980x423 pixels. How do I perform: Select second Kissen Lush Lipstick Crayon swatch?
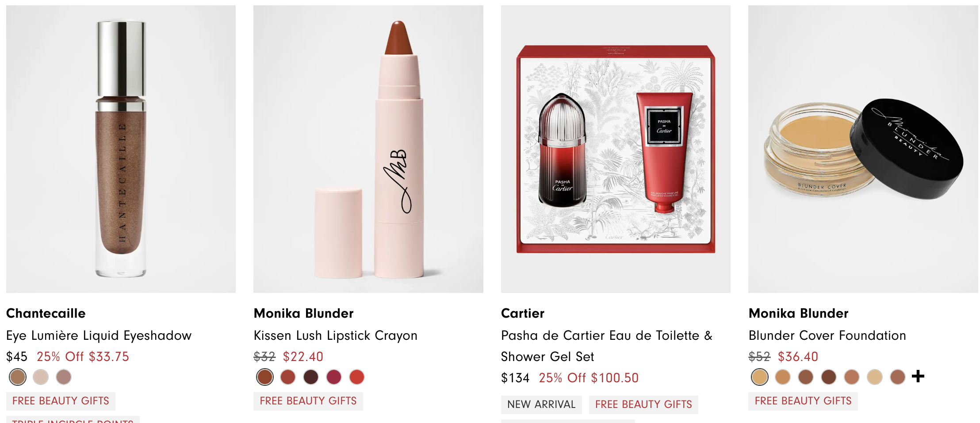[x=288, y=377]
